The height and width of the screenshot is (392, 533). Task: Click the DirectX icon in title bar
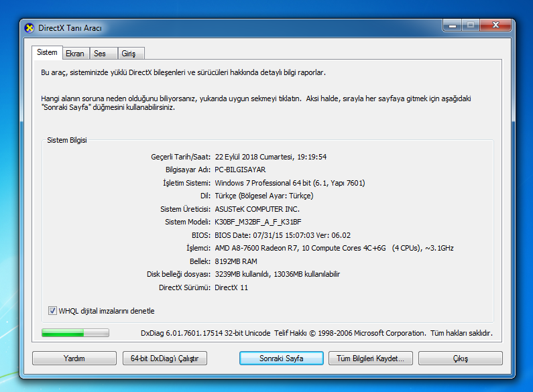29,28
